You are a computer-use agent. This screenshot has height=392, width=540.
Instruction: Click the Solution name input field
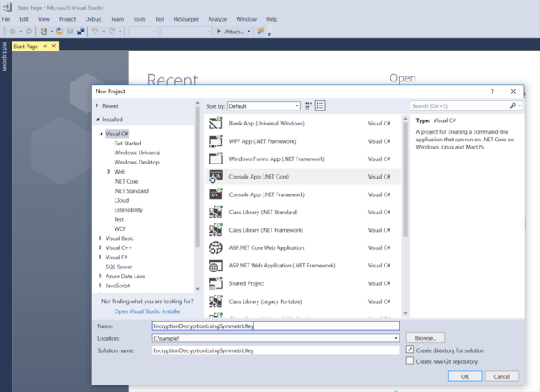coord(276,350)
